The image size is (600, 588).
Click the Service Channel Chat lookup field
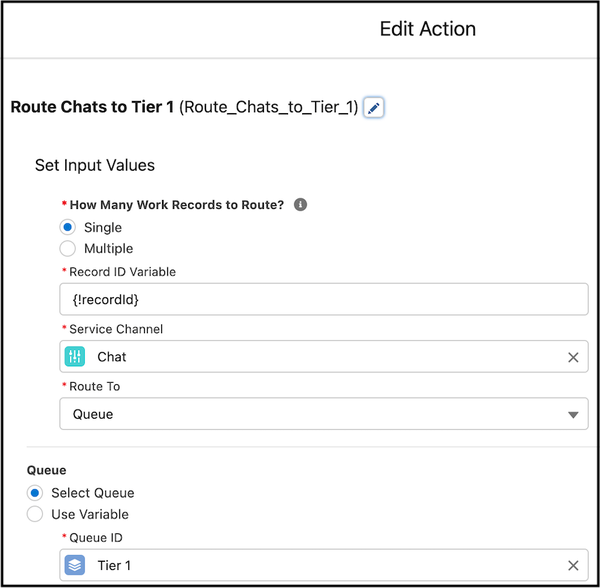click(x=324, y=357)
